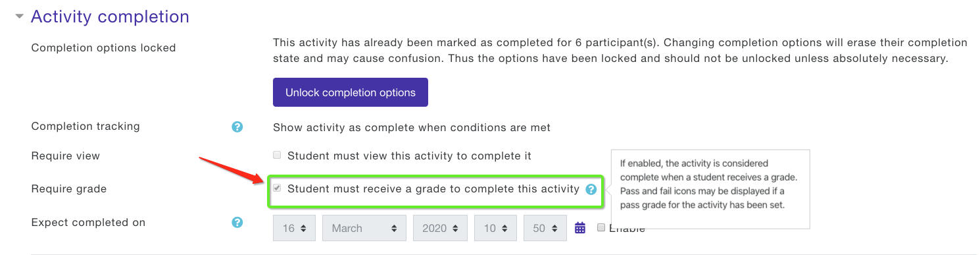The image size is (980, 255).
Task: Open help icon next to Require grade text
Action: tap(591, 189)
